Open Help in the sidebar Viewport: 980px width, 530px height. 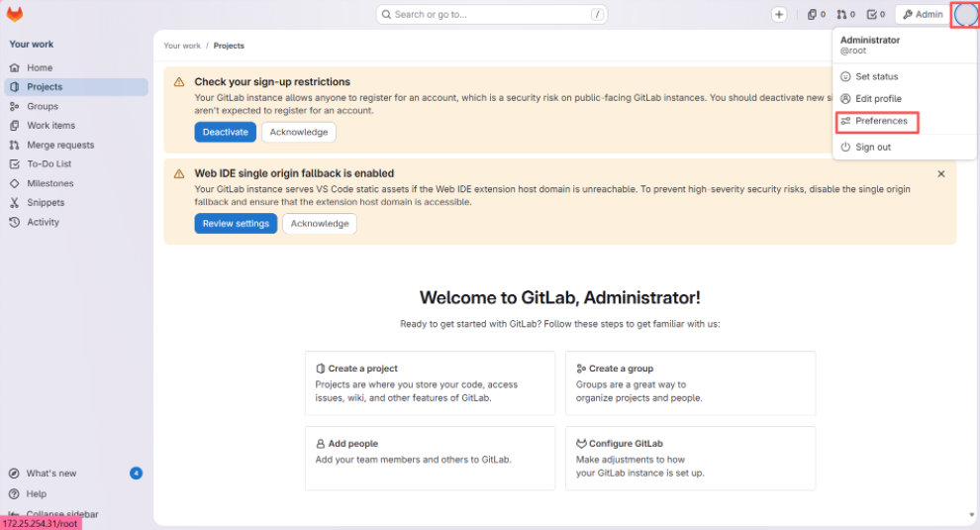(x=76, y=493)
